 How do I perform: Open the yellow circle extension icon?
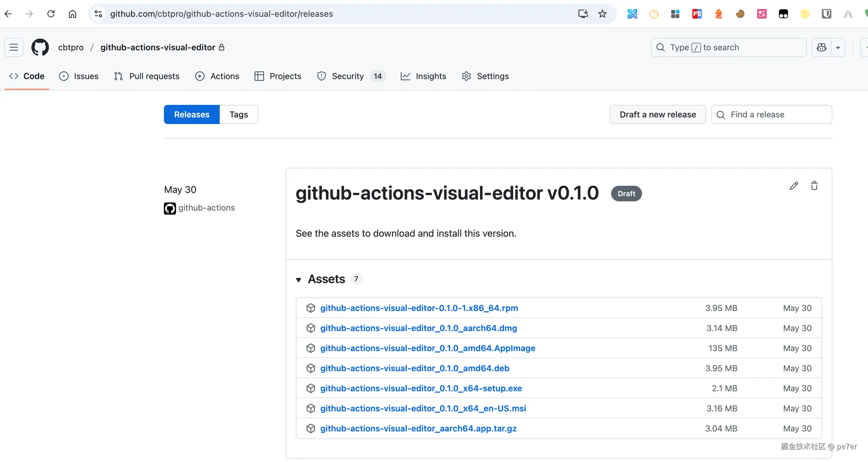click(x=805, y=14)
